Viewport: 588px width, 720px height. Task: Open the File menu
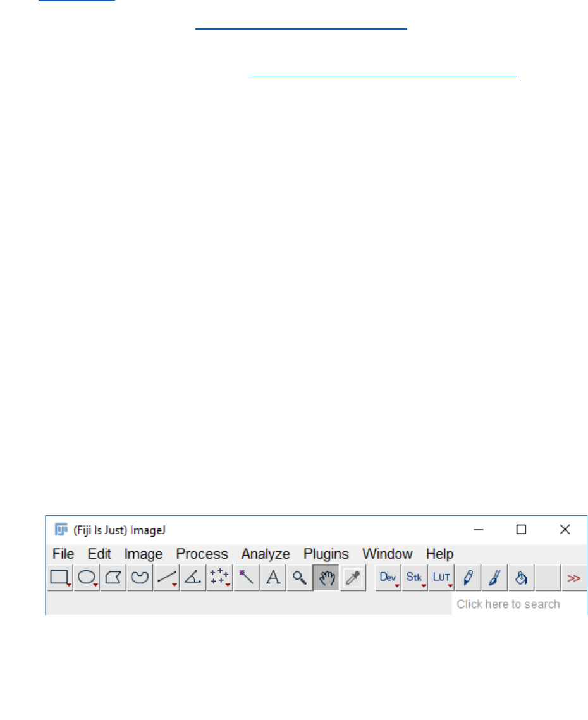tap(63, 554)
